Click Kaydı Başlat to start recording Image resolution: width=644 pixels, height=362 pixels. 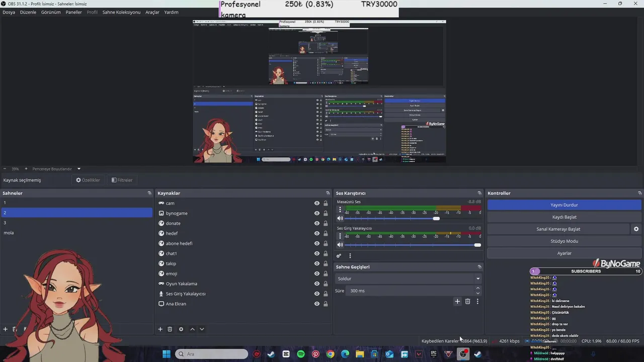point(564,217)
